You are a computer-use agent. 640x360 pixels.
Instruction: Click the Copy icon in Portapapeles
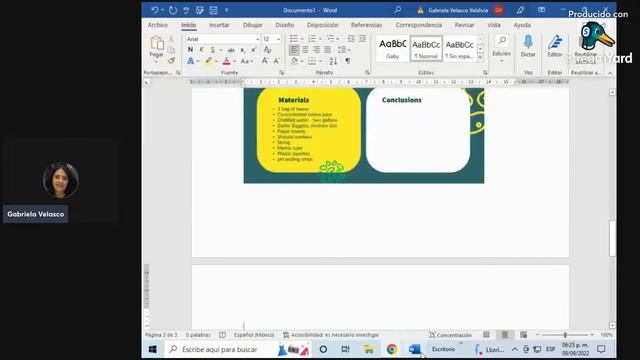click(x=171, y=50)
